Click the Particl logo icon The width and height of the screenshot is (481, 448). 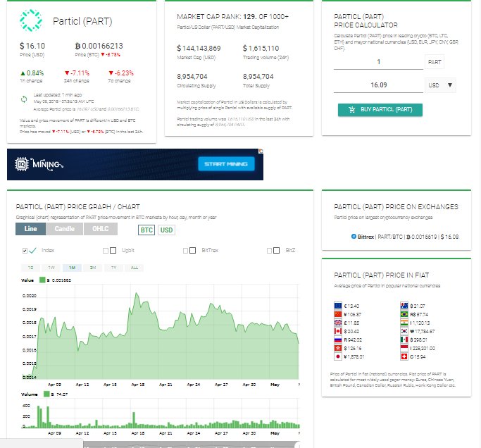tap(31, 20)
